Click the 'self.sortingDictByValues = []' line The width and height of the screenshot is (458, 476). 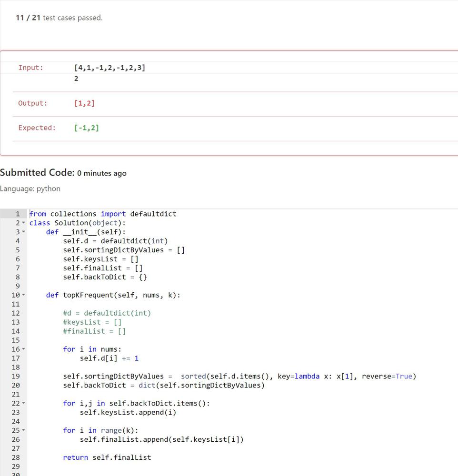[x=124, y=250]
